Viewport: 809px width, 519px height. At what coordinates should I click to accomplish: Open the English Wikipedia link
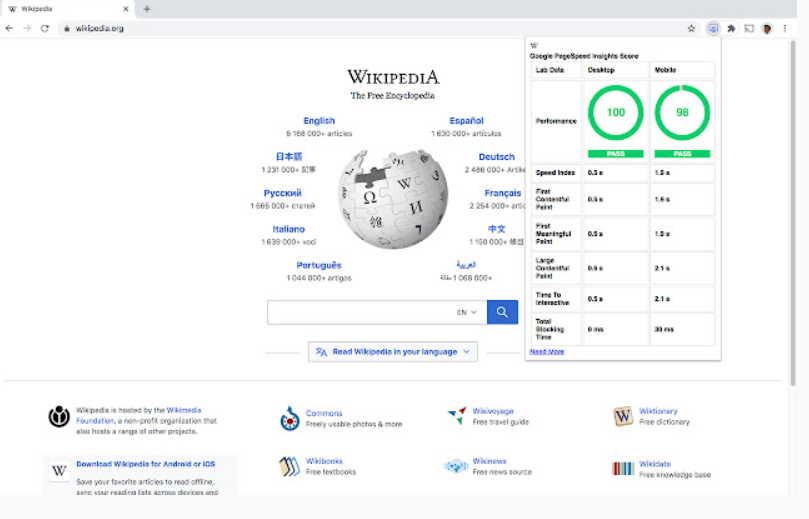coord(319,121)
